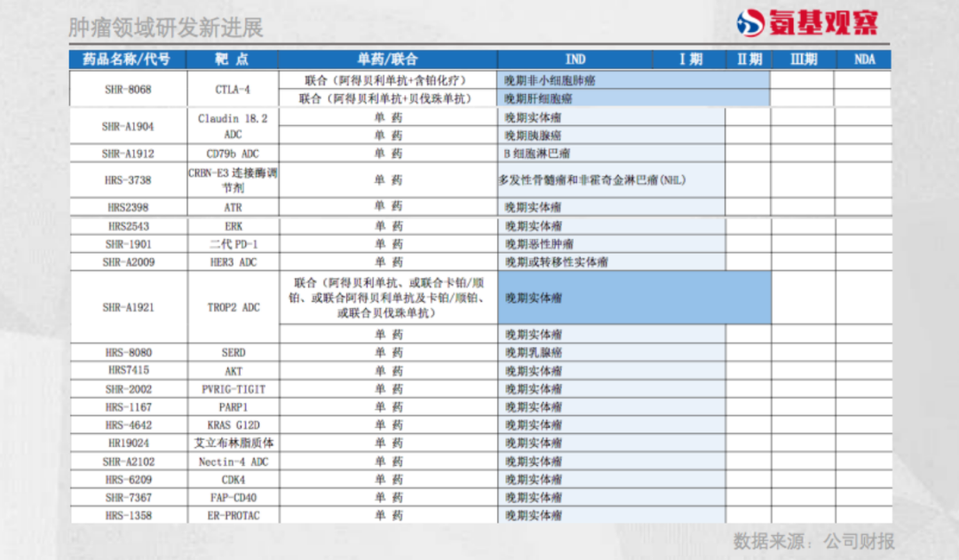
Task: Select the NDA column header
Action: [864, 59]
